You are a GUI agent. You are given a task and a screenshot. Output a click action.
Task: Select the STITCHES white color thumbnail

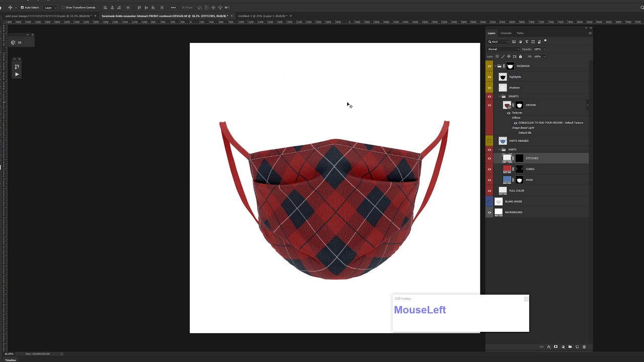click(x=507, y=158)
